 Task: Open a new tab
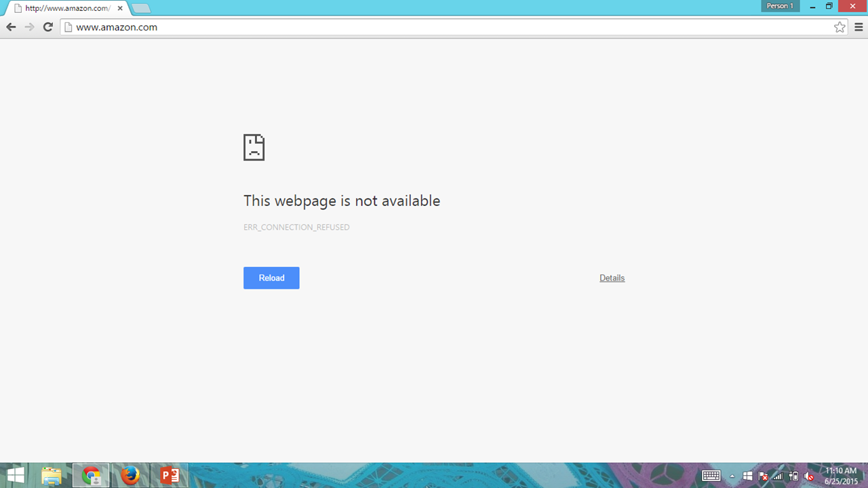coord(141,8)
